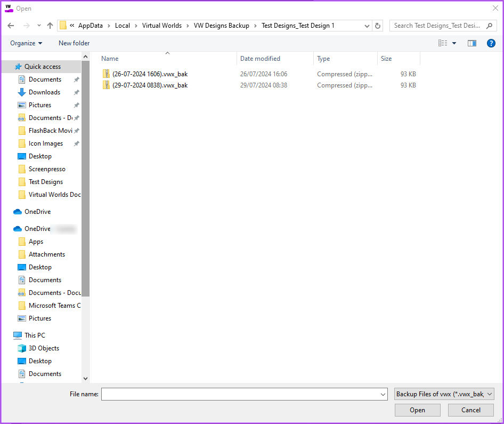The image size is (504, 424).
Task: Jump to VW Designs Backup breadcrumb
Action: tap(222, 26)
